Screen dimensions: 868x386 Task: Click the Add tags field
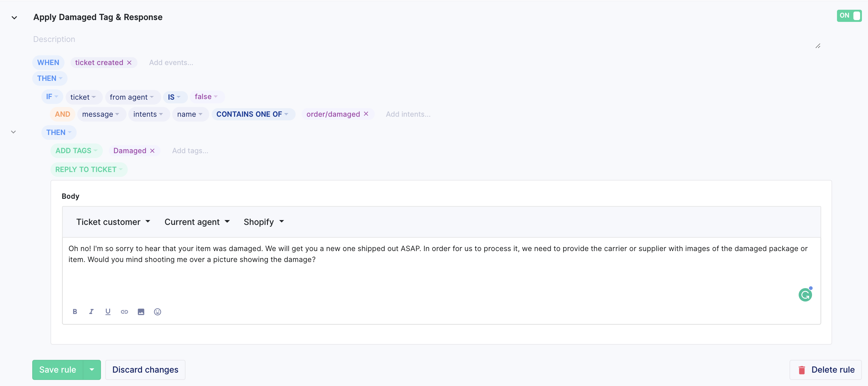190,150
